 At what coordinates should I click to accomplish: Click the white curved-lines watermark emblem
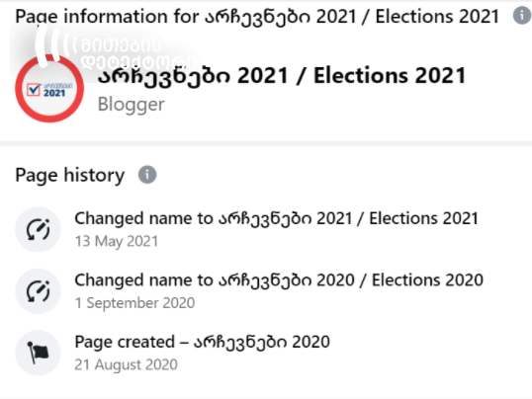coord(54,47)
